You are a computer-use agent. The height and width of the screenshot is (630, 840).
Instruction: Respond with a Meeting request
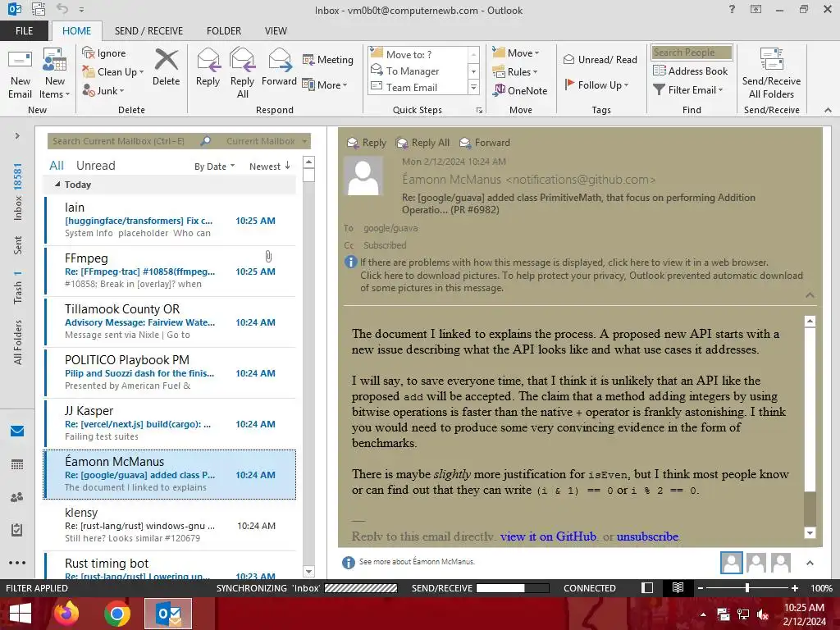click(x=328, y=59)
